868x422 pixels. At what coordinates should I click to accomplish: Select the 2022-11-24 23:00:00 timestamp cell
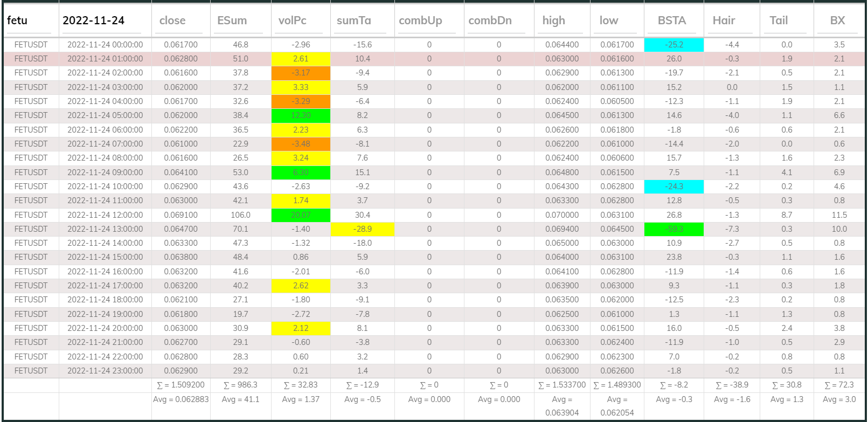(x=105, y=371)
